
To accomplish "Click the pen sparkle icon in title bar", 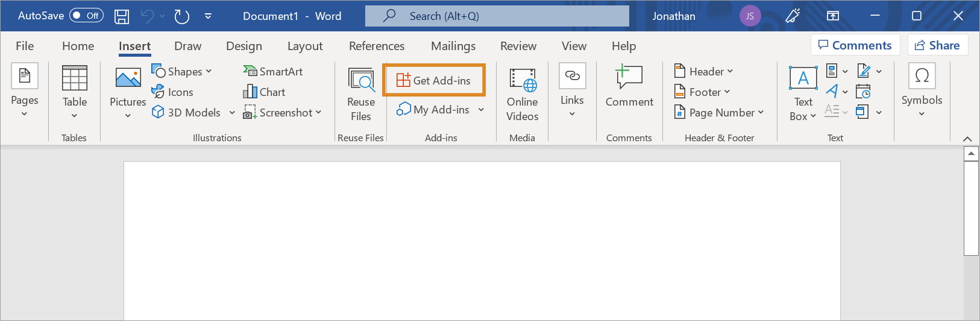I will tap(793, 16).
